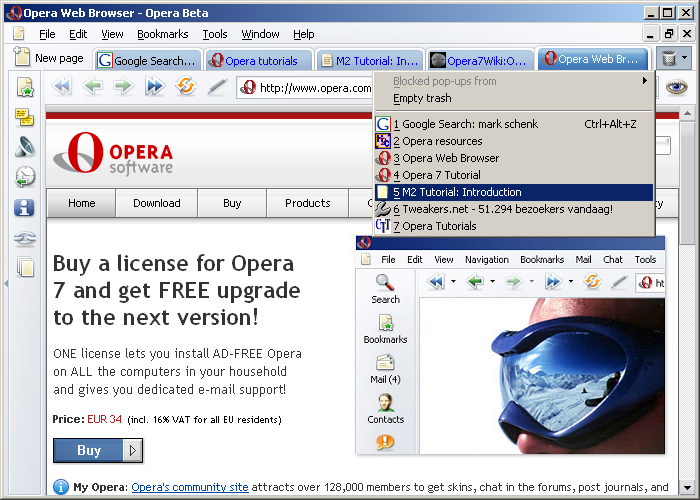Open the Bookmarks menu in menu bar

162,34
